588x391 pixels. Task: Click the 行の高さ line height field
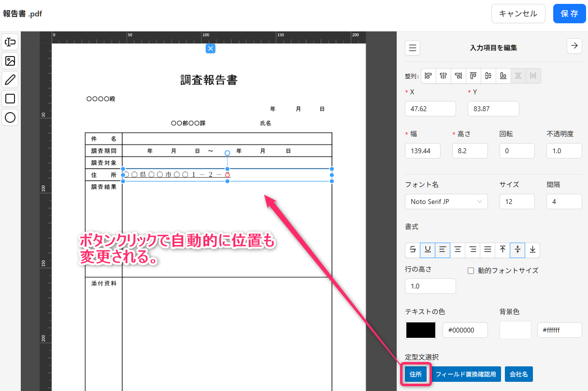[x=430, y=286]
